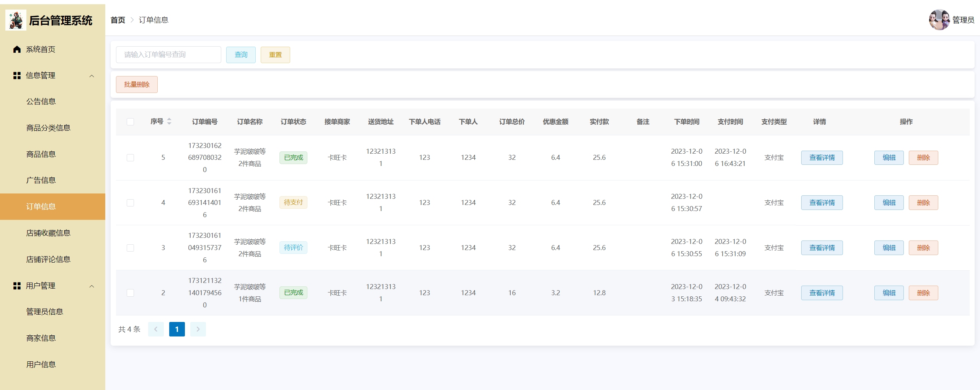Viewport: 980px width, 390px height.
Task: View details of order row 4
Action: [x=822, y=203]
